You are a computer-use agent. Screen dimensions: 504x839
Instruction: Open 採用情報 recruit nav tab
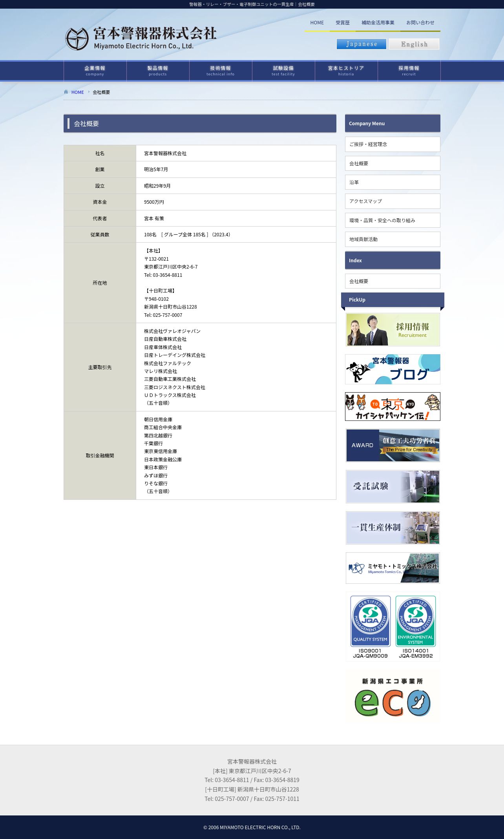tap(409, 71)
